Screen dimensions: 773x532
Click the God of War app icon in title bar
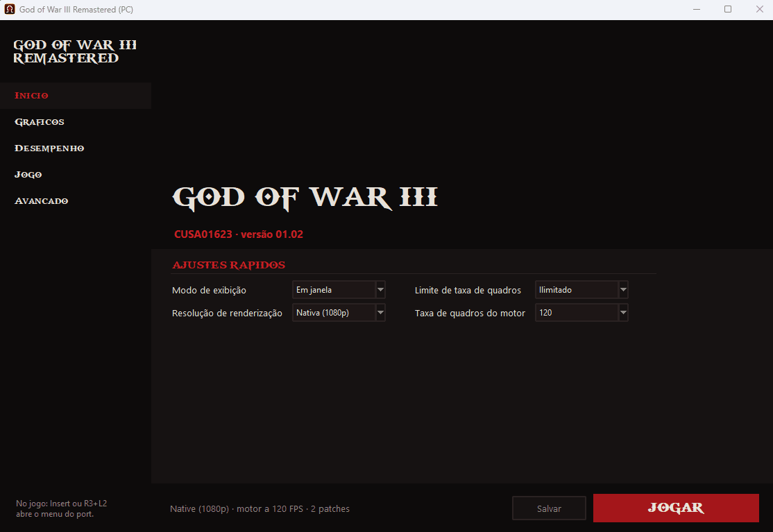point(9,9)
